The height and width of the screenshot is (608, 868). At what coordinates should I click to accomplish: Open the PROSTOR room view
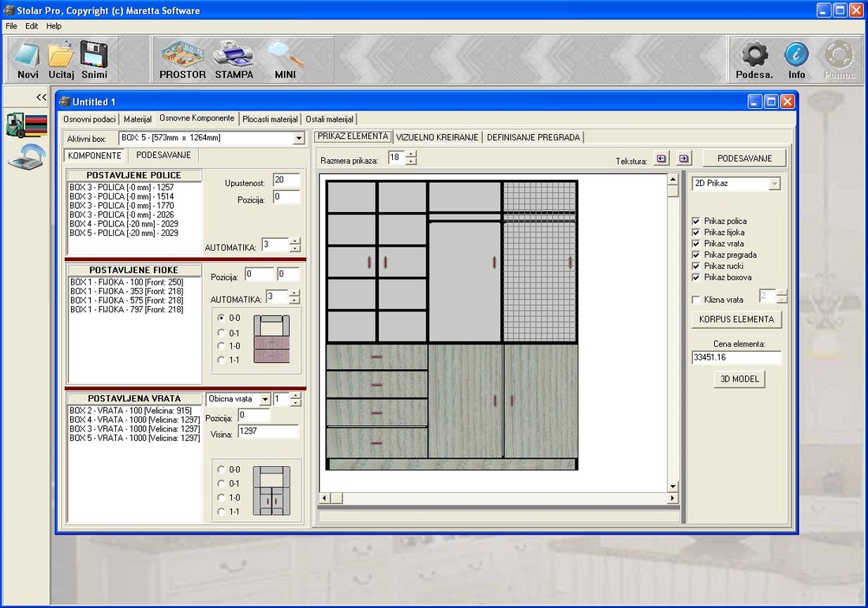(182, 60)
